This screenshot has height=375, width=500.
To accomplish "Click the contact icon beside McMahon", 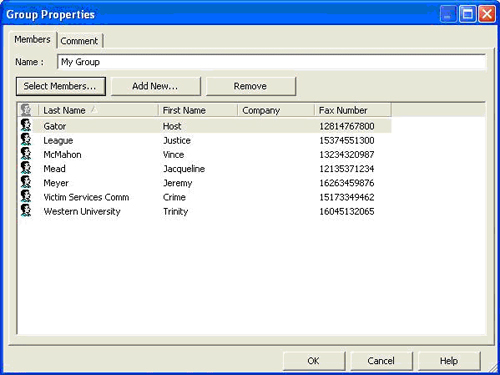I will pyautogui.click(x=26, y=154).
